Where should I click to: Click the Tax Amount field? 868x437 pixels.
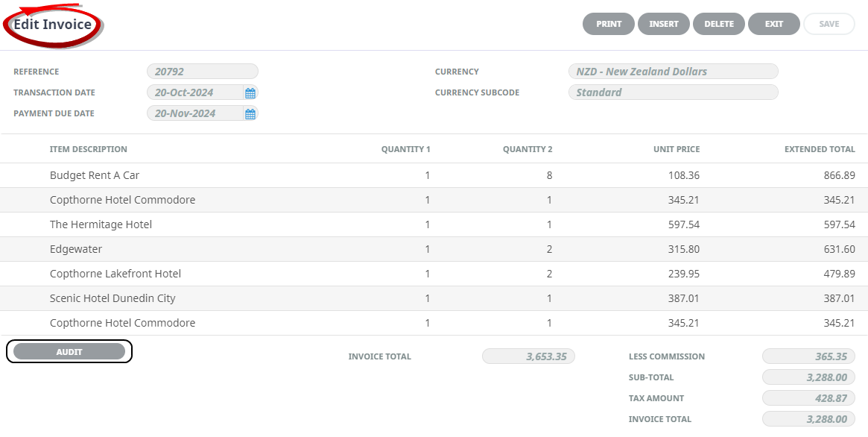pyautogui.click(x=808, y=398)
